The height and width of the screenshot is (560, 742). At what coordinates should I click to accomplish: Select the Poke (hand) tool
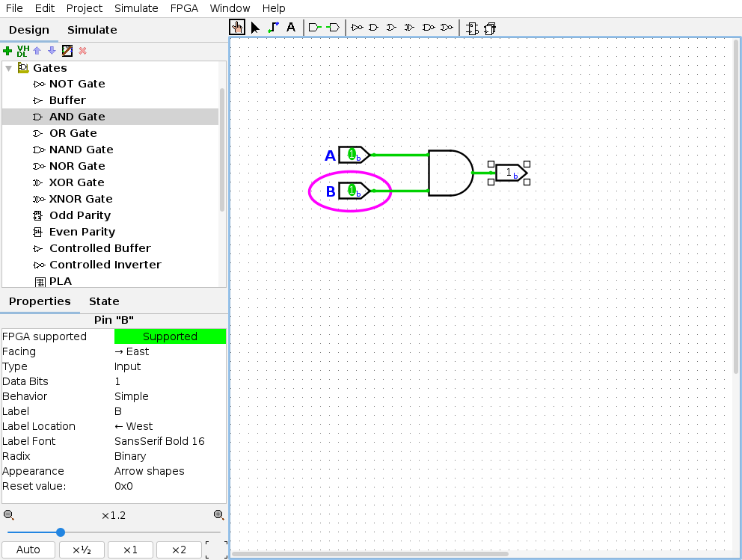[237, 28]
